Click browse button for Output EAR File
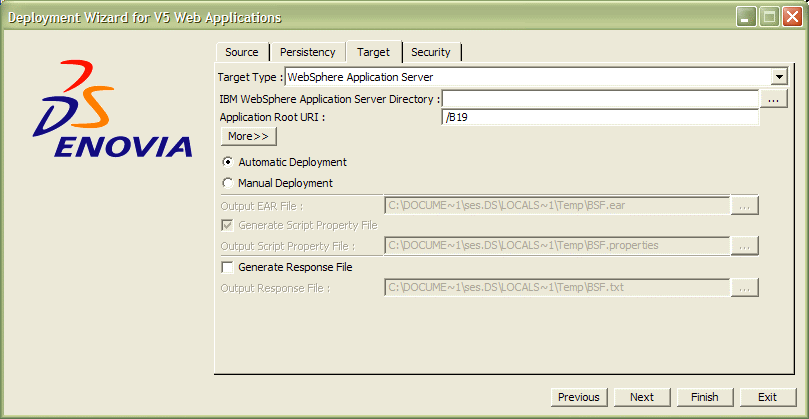Viewport: 809px width, 419px height. coord(744,206)
